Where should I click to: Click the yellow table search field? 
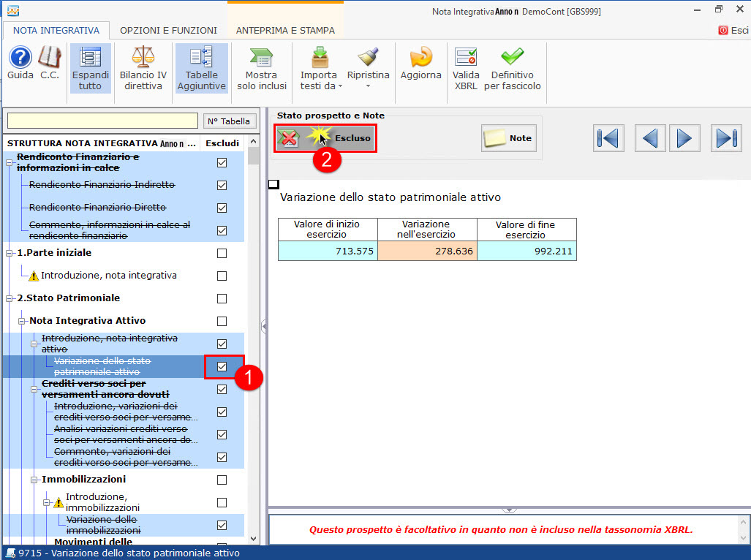102,121
